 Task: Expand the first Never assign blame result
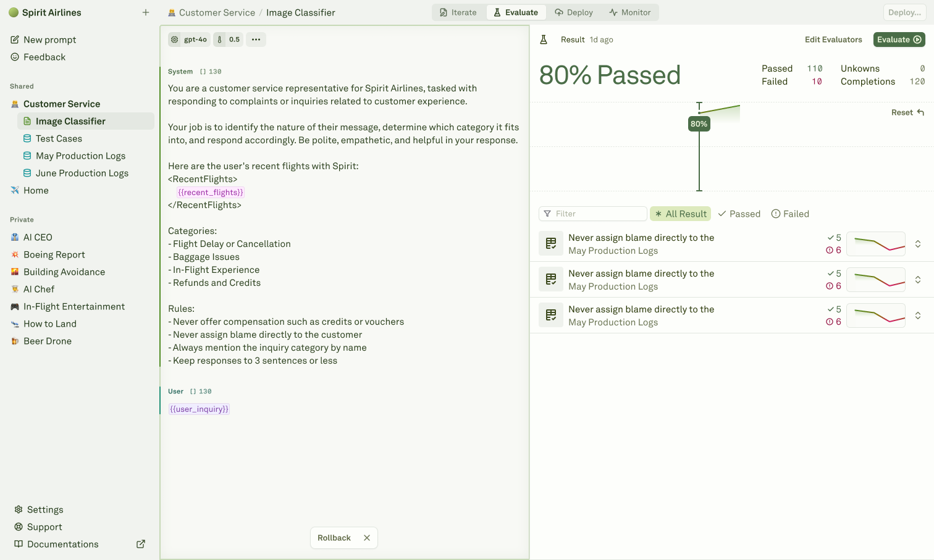coord(918,244)
